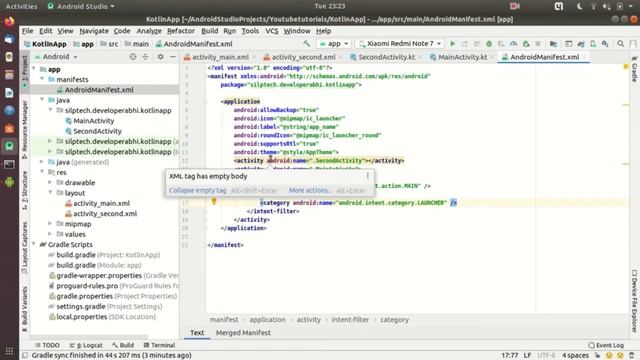Click the 17:77 caret position status entry
The image size is (640, 360).
click(509, 356)
